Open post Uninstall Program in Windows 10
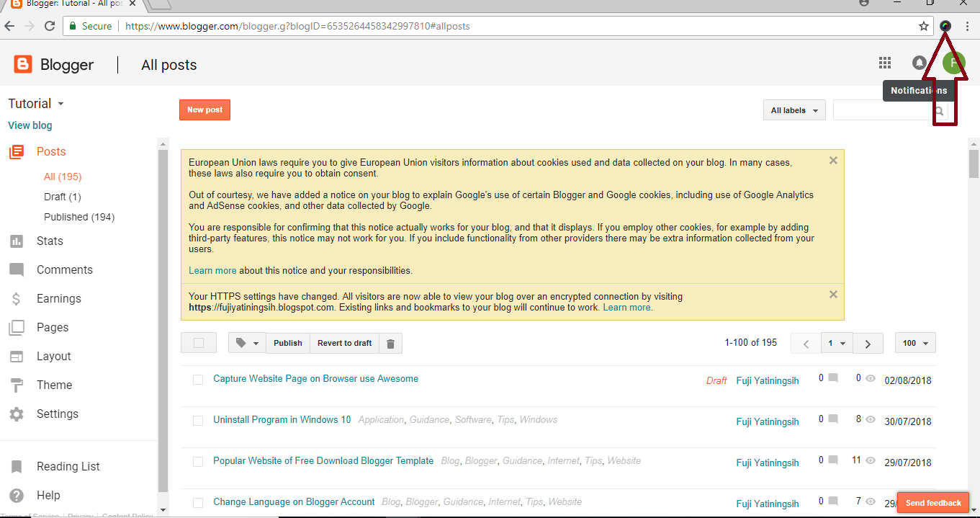Screen dimensions: 980x518 pyautogui.click(x=282, y=420)
